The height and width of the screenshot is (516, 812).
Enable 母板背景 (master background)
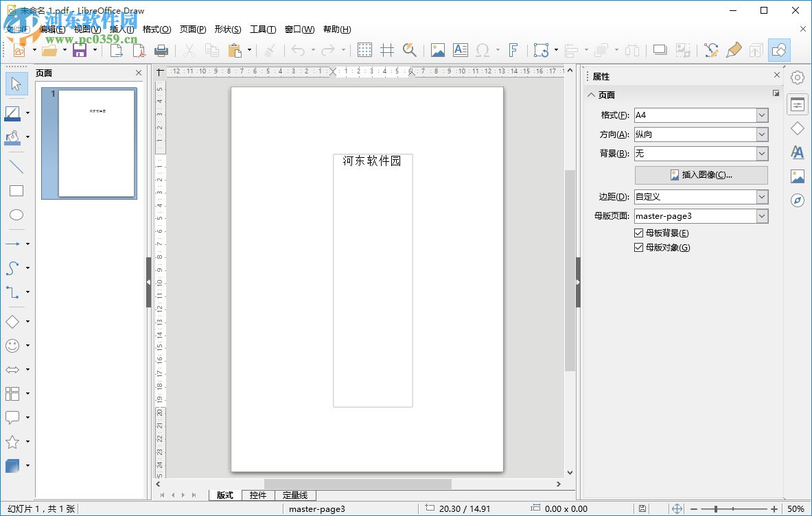point(638,233)
